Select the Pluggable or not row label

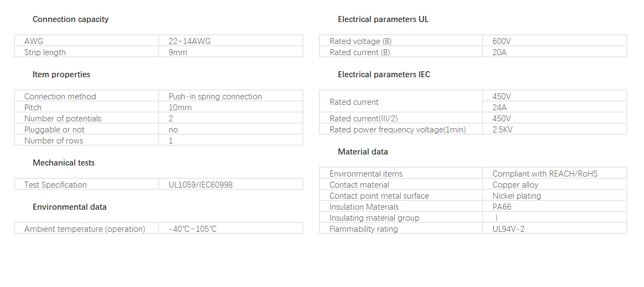54,130
